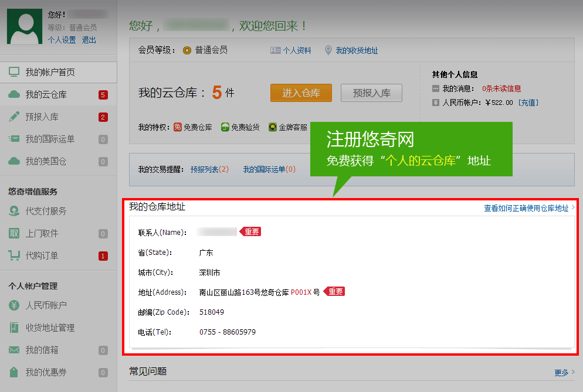The image size is (583, 392).
Task: Click the zip code 518049
Action: [212, 312]
